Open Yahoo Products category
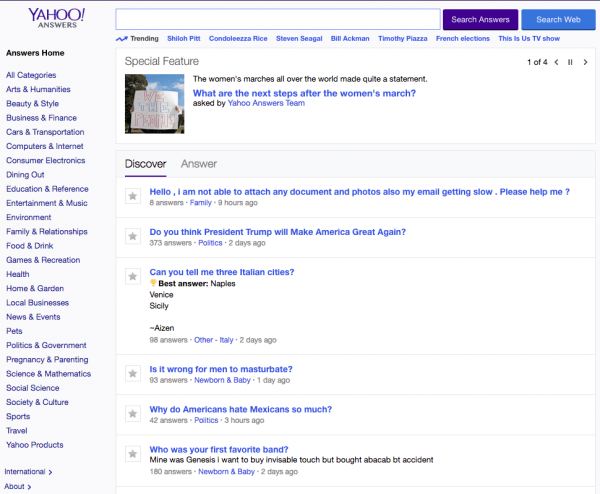Viewport: 600px width, 494px height. (x=35, y=445)
